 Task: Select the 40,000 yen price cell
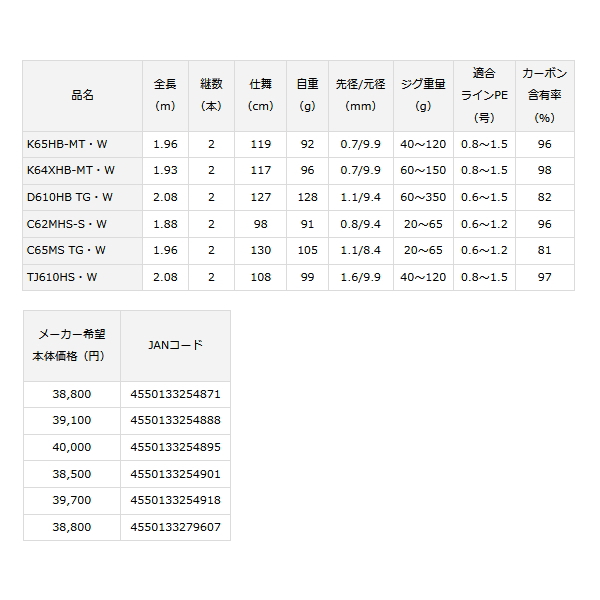[70, 447]
